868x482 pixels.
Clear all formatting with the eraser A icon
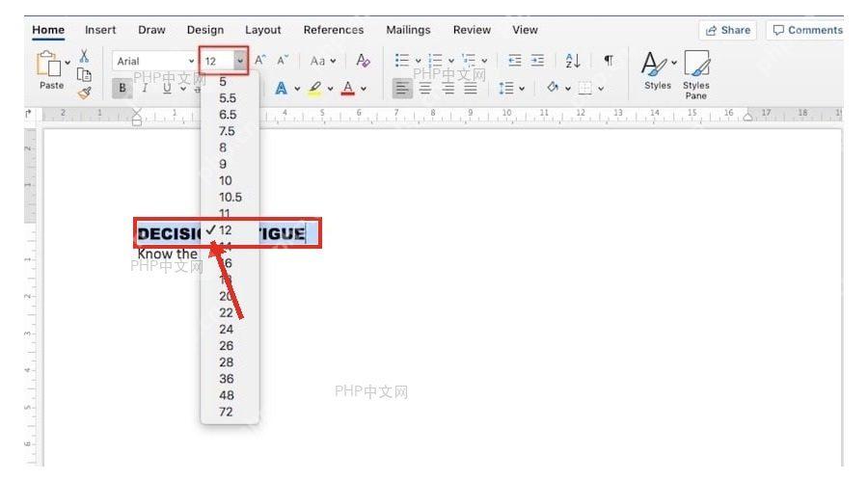pyautogui.click(x=364, y=61)
